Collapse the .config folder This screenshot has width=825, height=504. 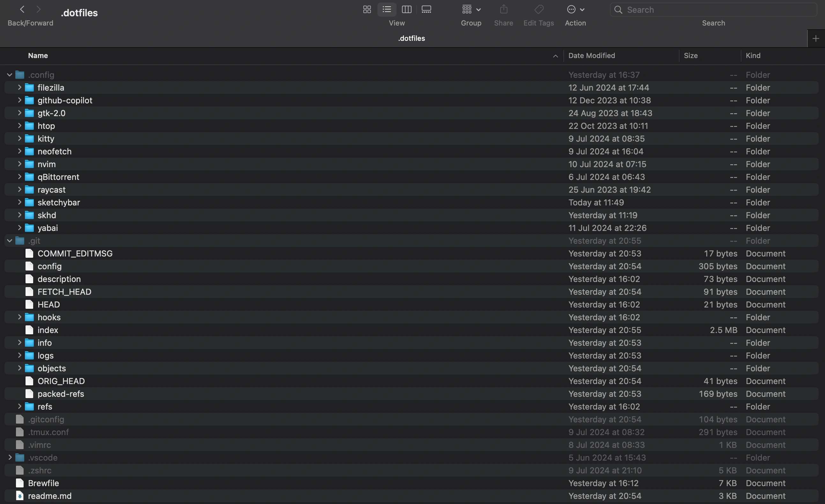click(9, 75)
